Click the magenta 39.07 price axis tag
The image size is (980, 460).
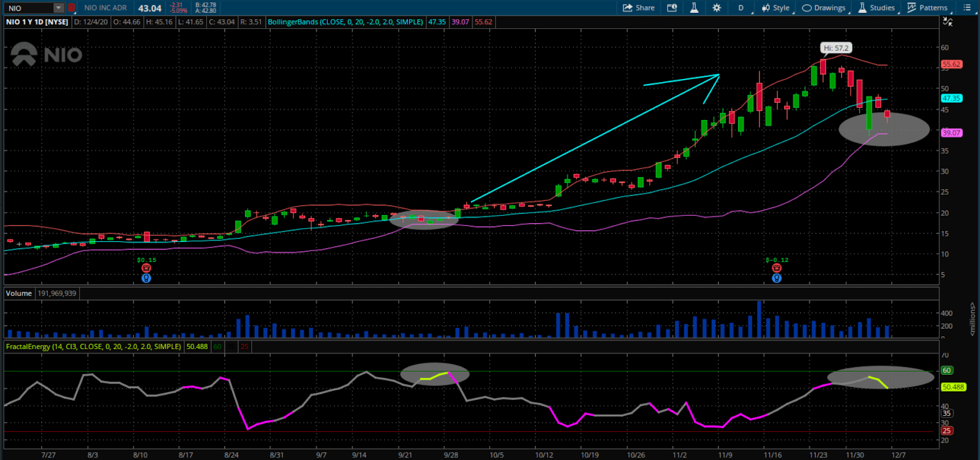952,133
